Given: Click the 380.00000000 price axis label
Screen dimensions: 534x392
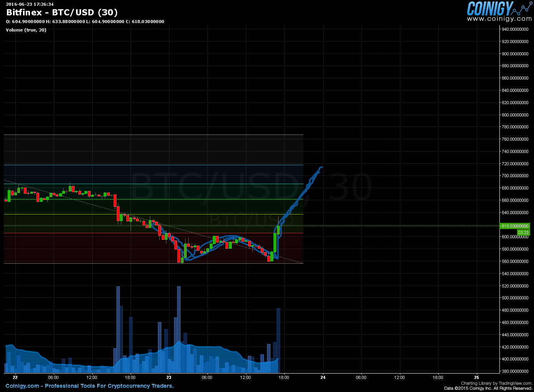Looking at the screenshot, I should click(x=515, y=371).
